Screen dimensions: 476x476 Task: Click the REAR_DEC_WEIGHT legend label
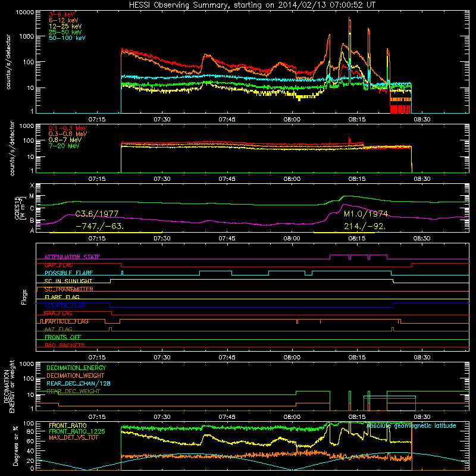pyautogui.click(x=73, y=392)
